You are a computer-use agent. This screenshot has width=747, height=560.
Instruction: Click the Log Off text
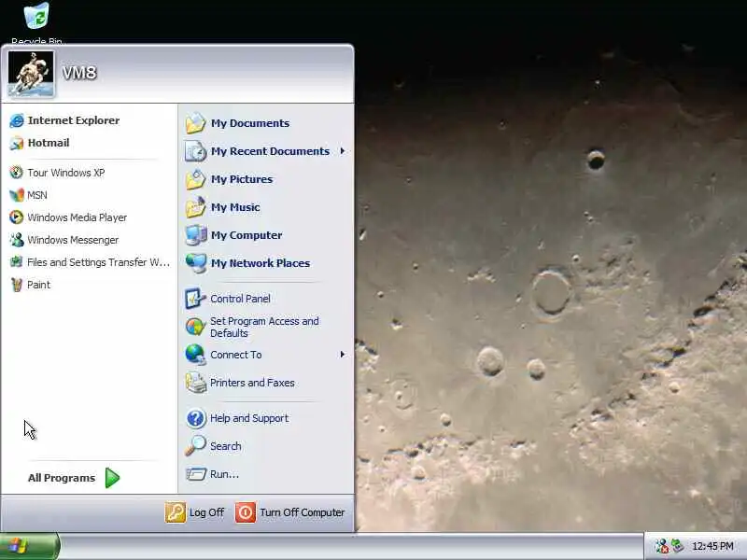point(206,512)
